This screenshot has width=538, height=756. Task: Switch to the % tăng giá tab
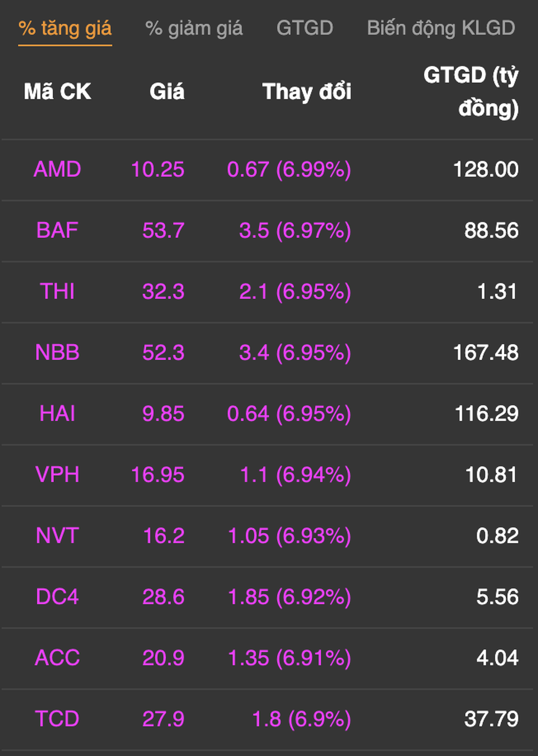tap(65, 29)
